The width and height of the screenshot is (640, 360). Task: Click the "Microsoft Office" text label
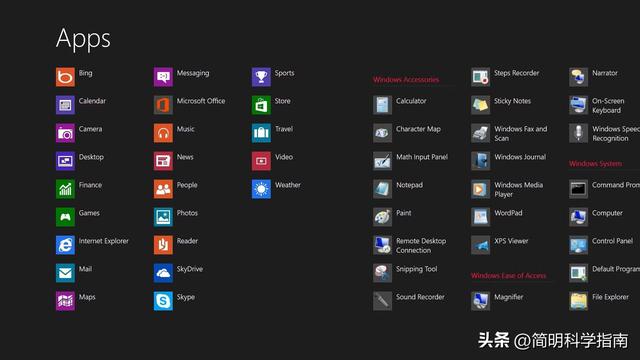pos(201,101)
